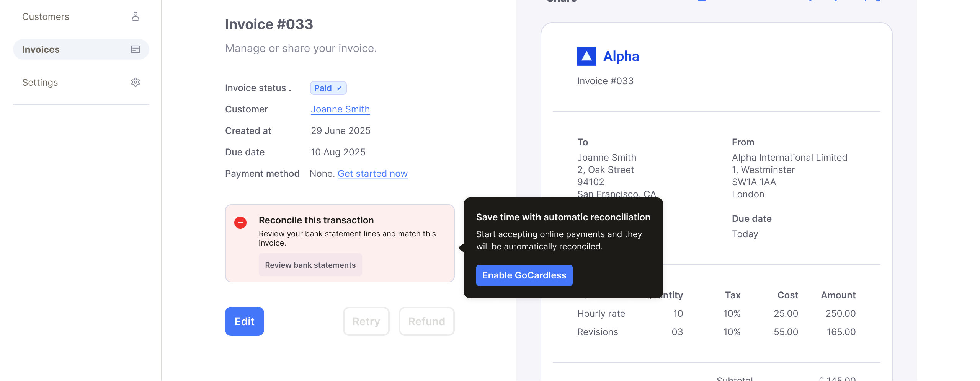The width and height of the screenshot is (980, 381).
Task: Click the Refund button
Action: coord(426,321)
